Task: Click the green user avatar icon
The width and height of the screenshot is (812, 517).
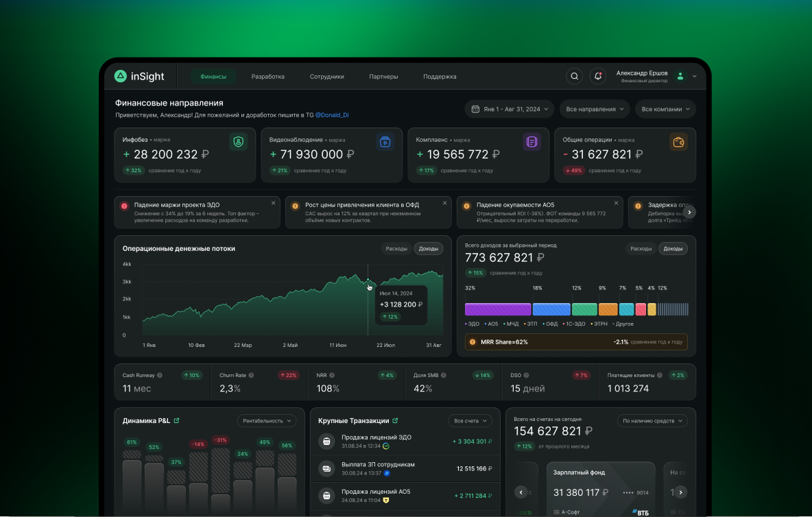Action: pos(680,76)
